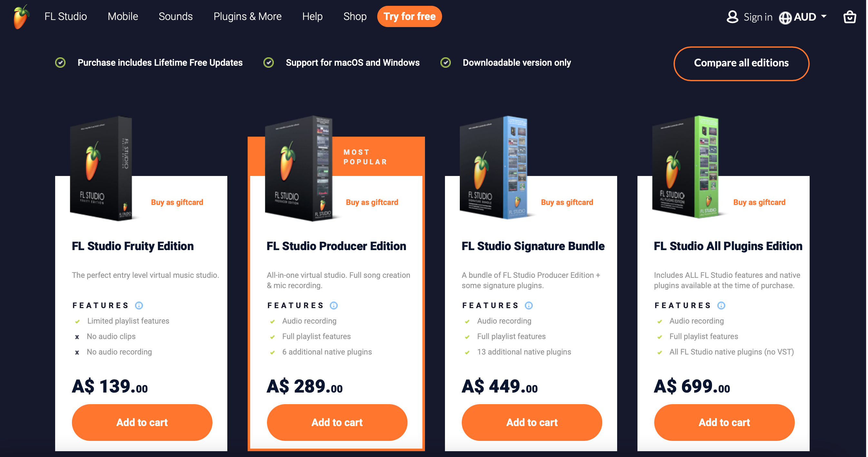868x457 pixels.
Task: Click the Compare all editions button
Action: coord(742,63)
